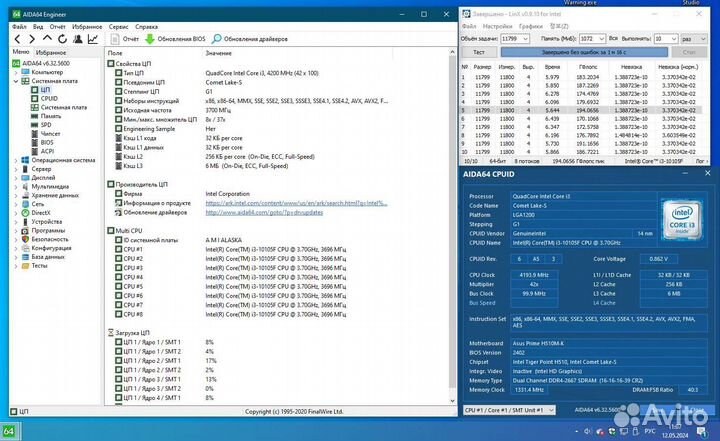Click the ГФлопс column header in LinX

tap(588, 67)
